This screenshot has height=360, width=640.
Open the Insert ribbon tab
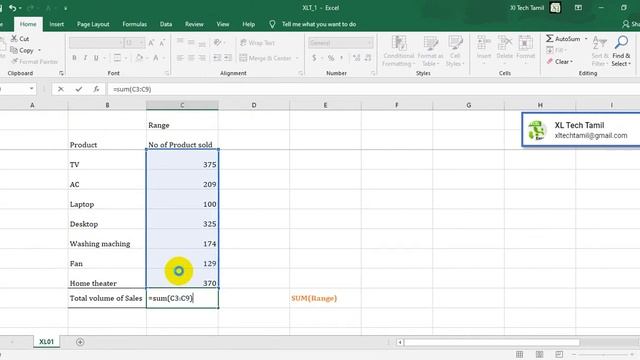pos(56,24)
